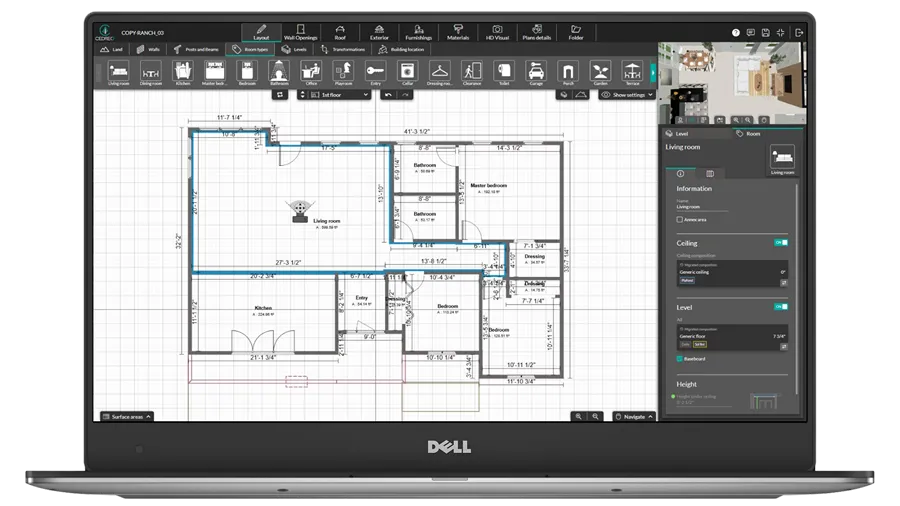This screenshot has width=900, height=506.
Task: Open the Folder tab
Action: pyautogui.click(x=576, y=32)
